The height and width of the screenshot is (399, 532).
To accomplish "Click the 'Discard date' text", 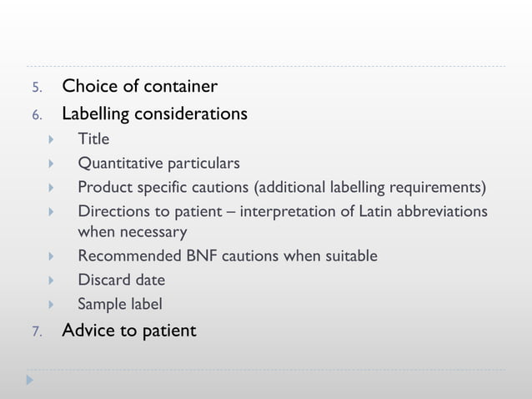I will click(x=122, y=280).
